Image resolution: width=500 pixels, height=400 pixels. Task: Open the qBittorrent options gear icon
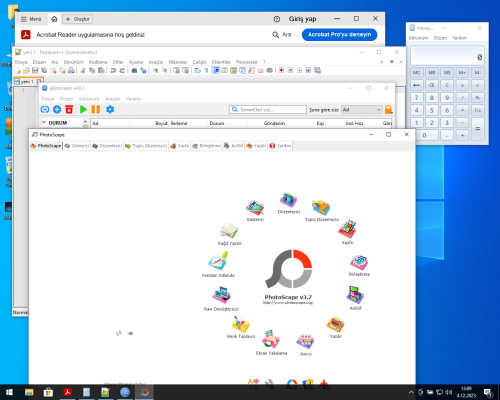coord(110,109)
